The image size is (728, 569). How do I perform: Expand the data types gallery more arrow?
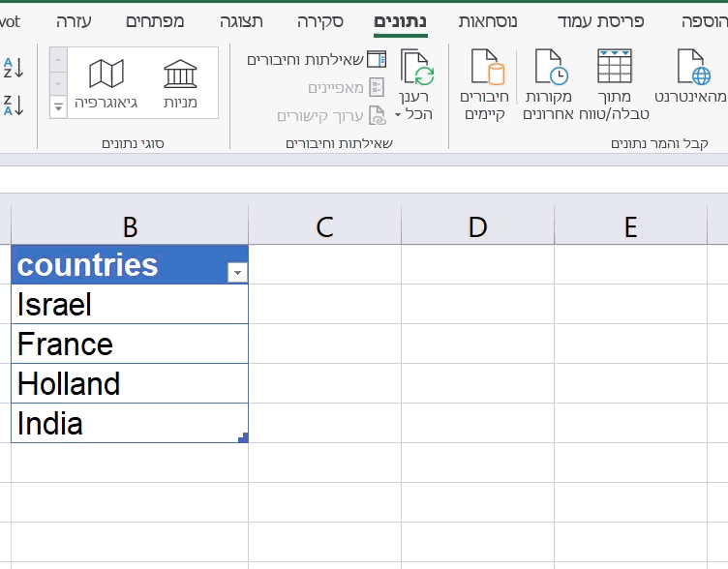pyautogui.click(x=58, y=107)
